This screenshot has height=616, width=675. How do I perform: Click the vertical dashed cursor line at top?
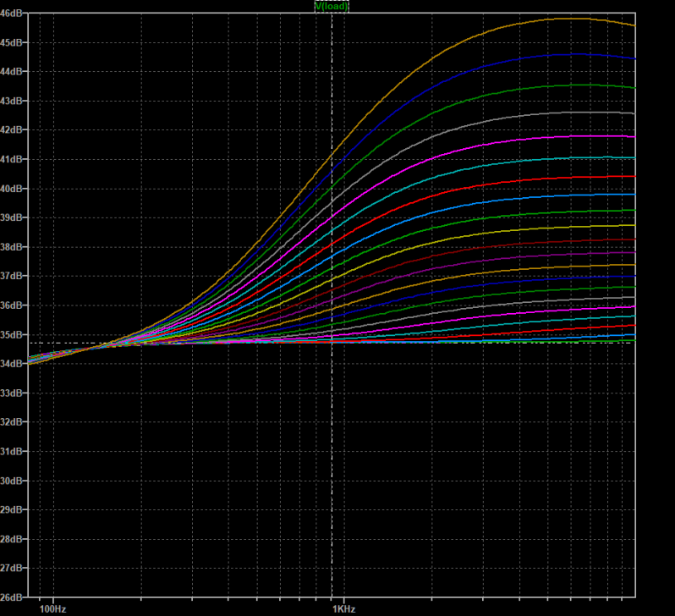tap(332, 25)
